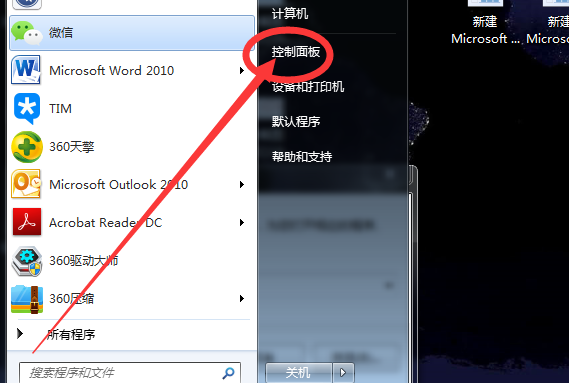
Task: Expand 360压缩 jump list arrow
Action: tap(242, 298)
